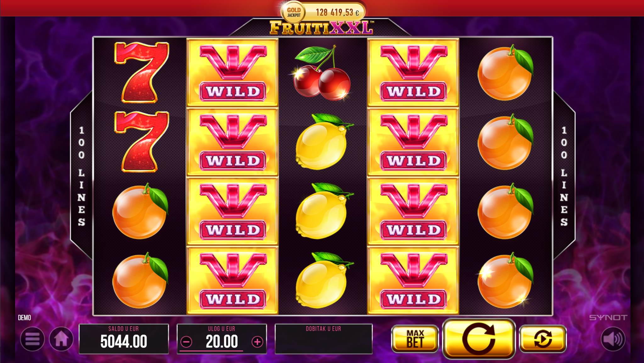Click the Fruiti XXL game title logo
This screenshot has height=363, width=644.
click(x=322, y=28)
